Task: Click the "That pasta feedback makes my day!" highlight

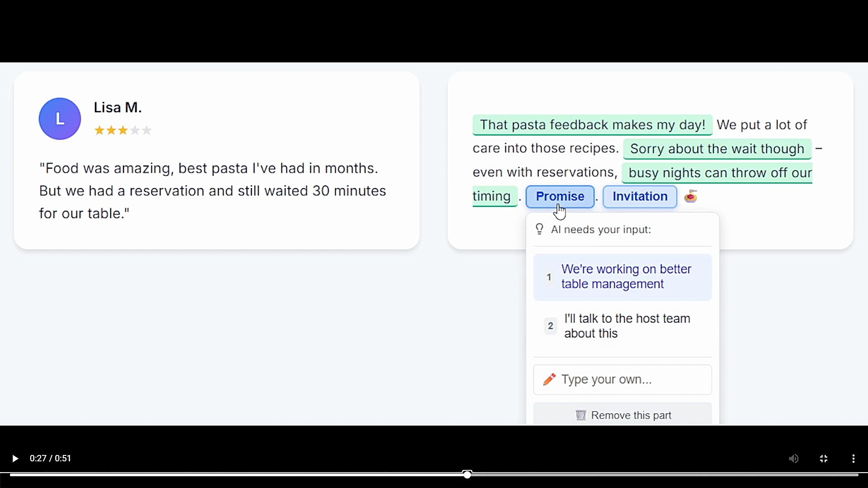Action: pos(592,125)
